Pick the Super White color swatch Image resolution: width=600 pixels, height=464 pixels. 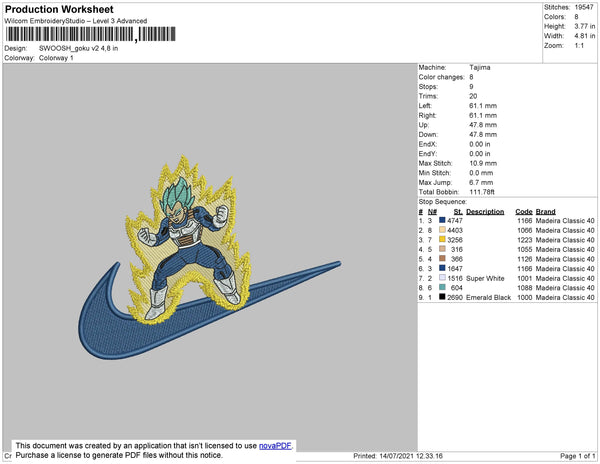[442, 277]
